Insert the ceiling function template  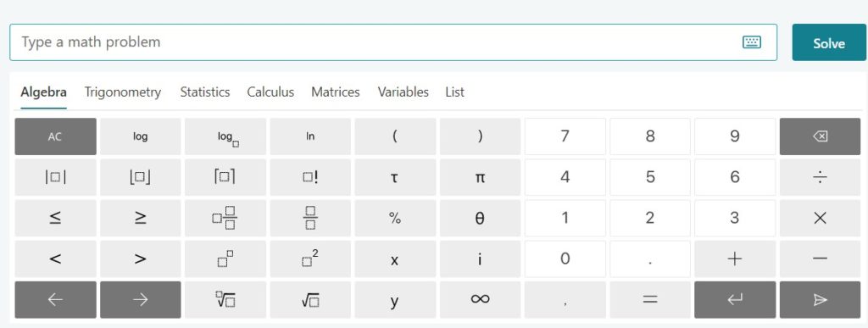pos(225,177)
